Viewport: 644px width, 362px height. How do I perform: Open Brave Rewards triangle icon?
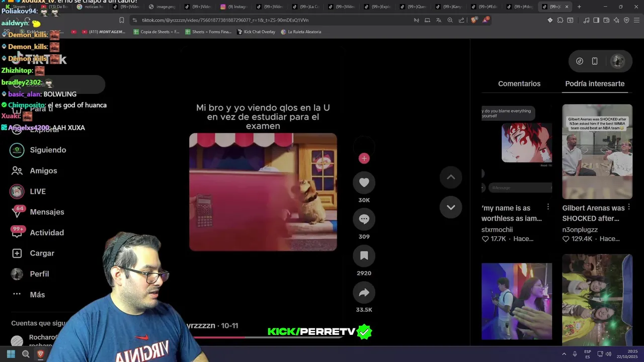(x=486, y=20)
